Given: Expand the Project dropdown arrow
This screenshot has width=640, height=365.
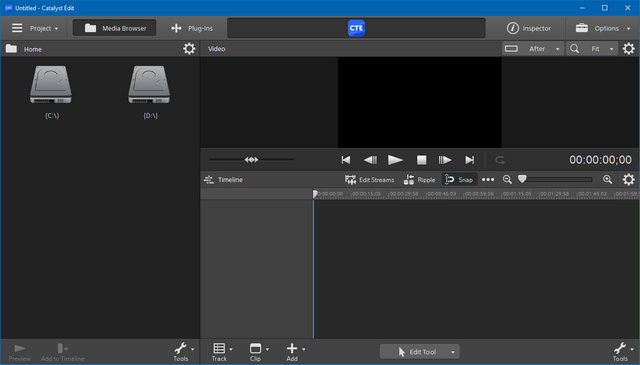Looking at the screenshot, I should tap(56, 29).
